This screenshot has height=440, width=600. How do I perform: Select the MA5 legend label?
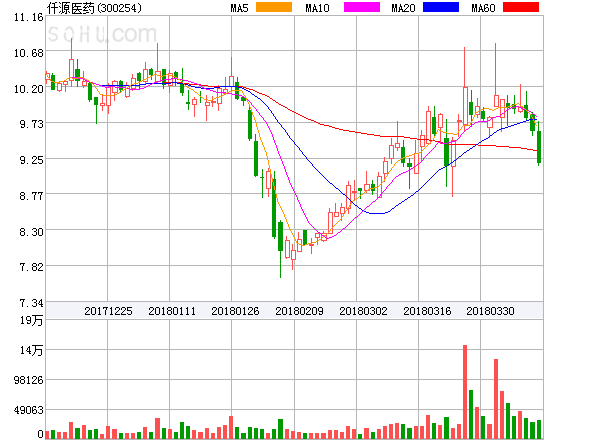pyautogui.click(x=239, y=8)
